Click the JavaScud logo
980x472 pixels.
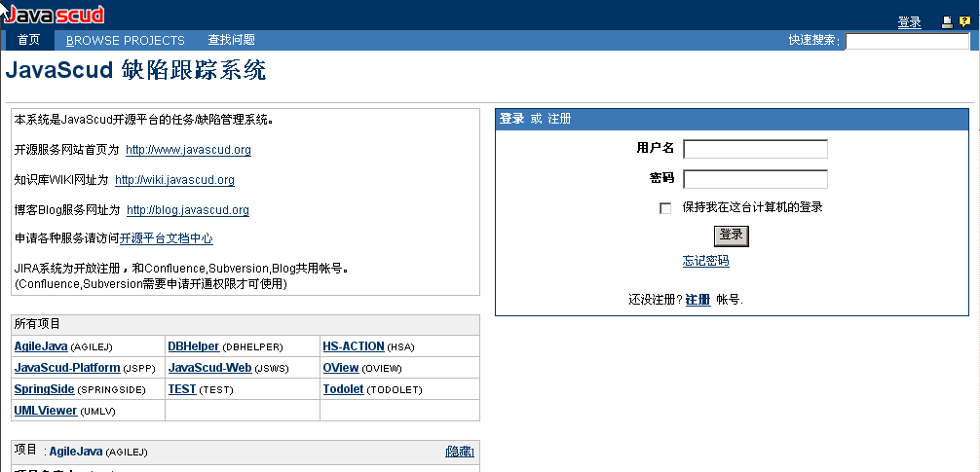pos(54,15)
